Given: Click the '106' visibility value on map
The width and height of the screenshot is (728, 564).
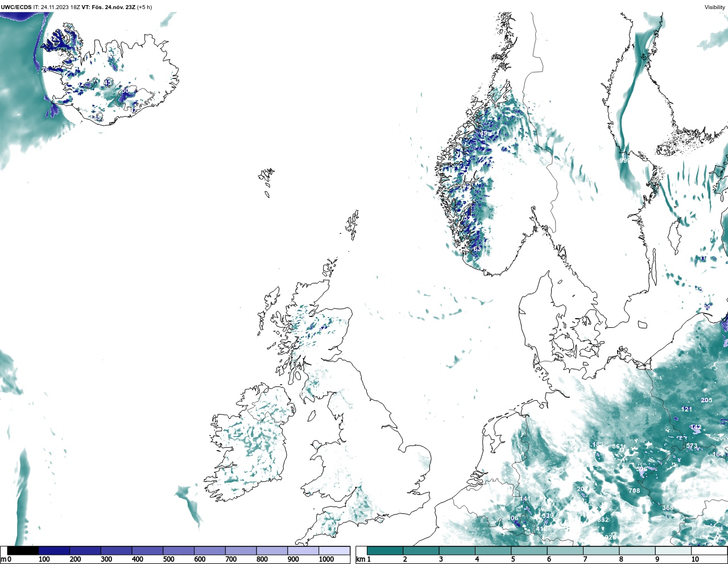Looking at the screenshot, I should coord(513,518).
